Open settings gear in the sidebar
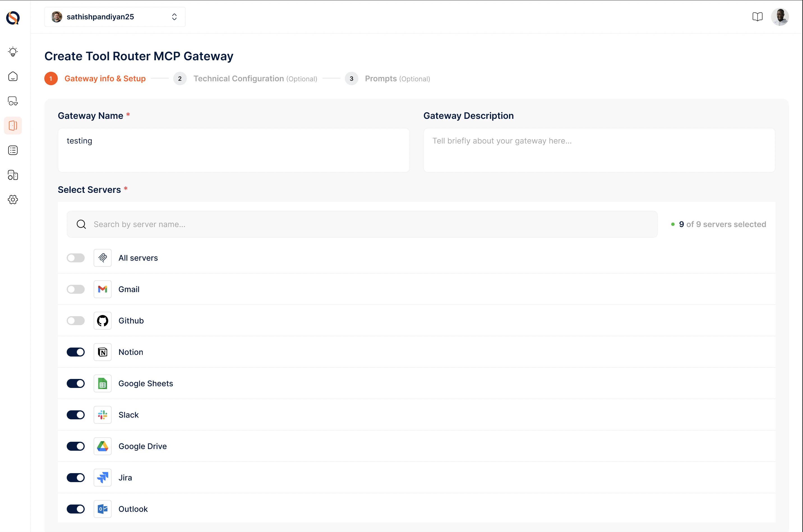Viewport: 803px width, 532px height. coord(13,200)
